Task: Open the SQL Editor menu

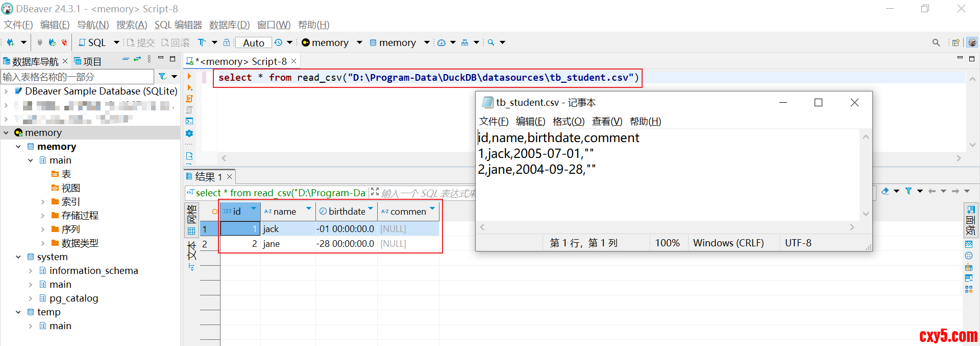Action: coord(178,25)
